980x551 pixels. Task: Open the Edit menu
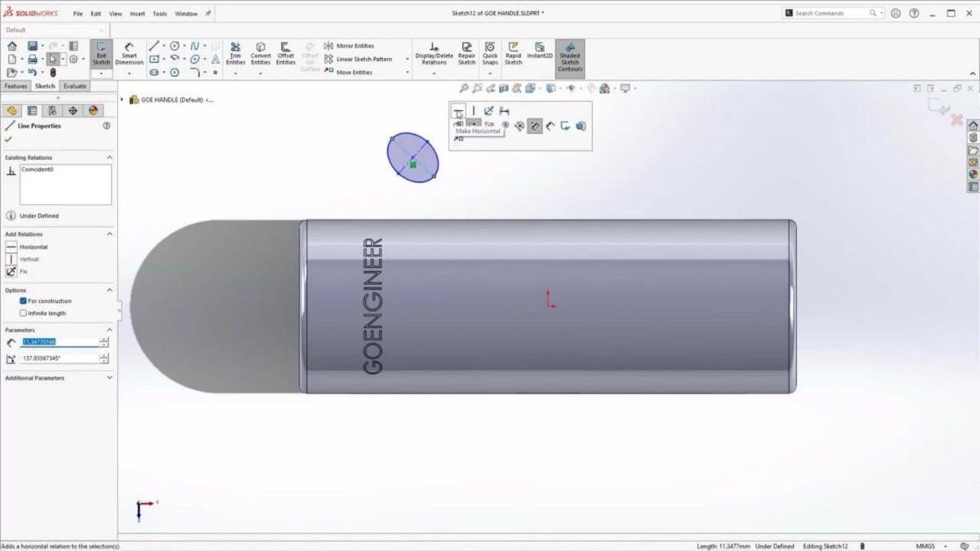click(96, 14)
